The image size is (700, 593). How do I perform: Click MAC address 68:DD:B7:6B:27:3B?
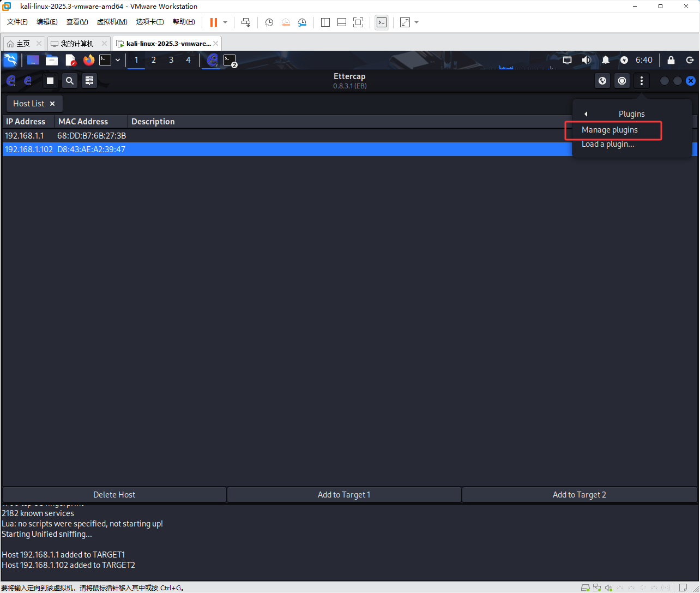[92, 135]
